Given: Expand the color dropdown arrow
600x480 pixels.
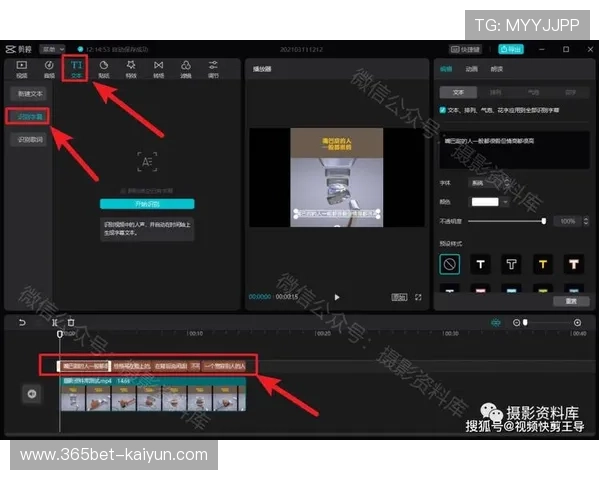Looking at the screenshot, I should (505, 202).
